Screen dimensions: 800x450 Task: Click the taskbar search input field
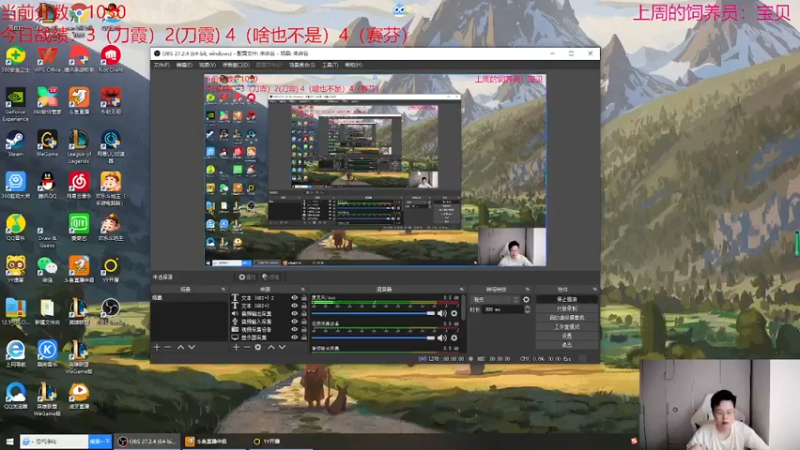click(x=54, y=441)
